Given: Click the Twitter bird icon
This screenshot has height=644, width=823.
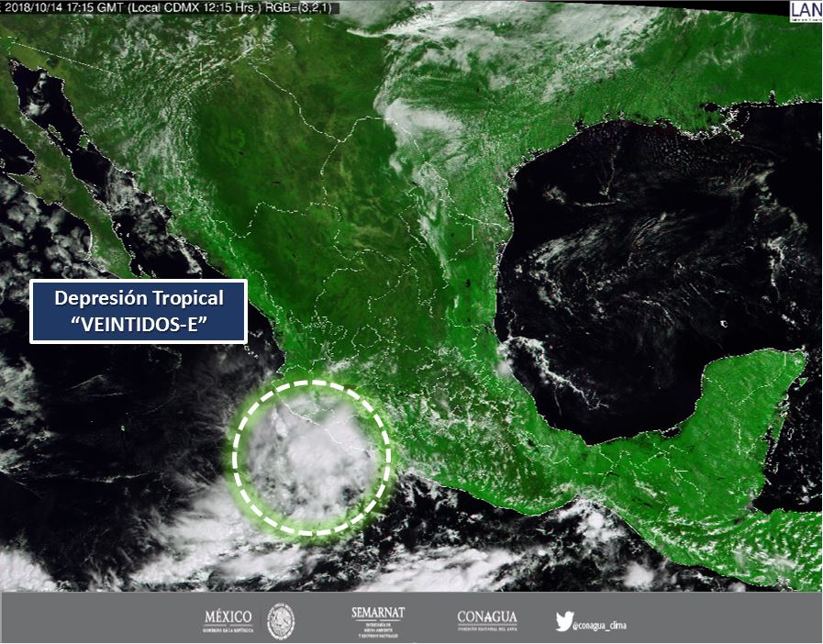Looking at the screenshot, I should (x=562, y=621).
